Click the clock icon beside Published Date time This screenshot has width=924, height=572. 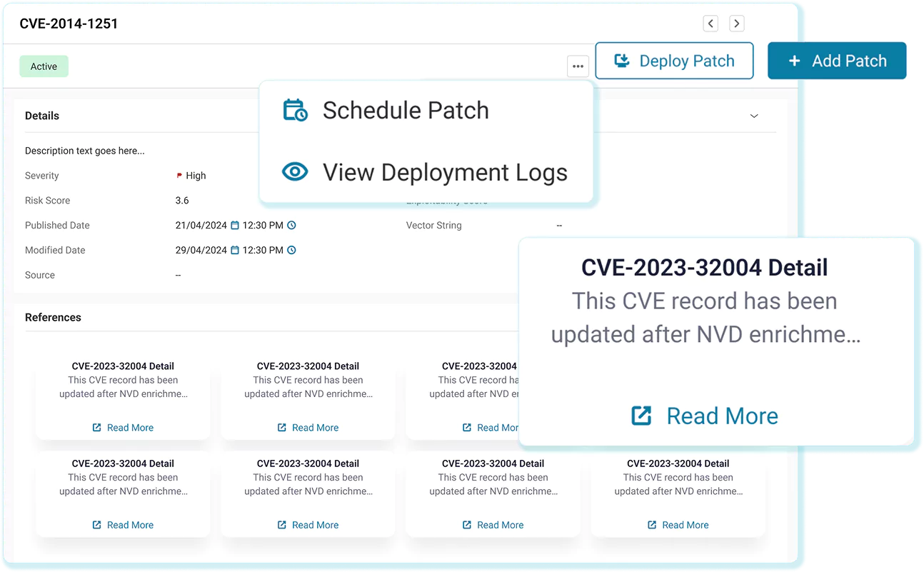(x=291, y=226)
